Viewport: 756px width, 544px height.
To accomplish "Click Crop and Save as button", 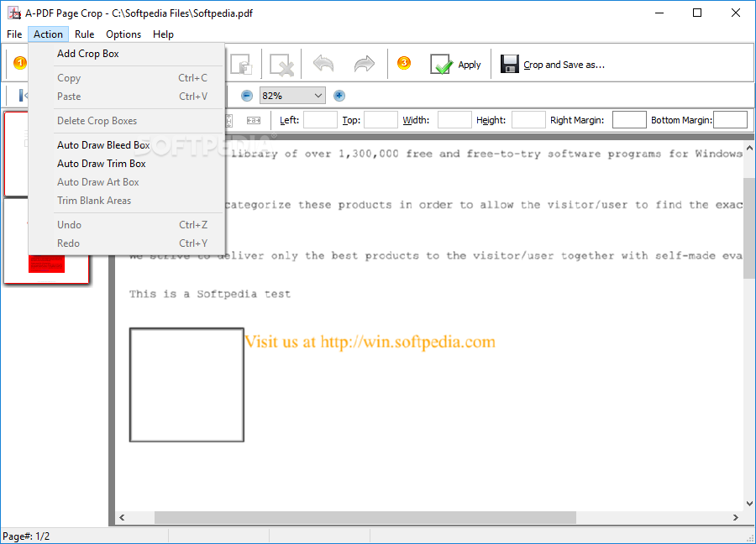I will pos(553,64).
